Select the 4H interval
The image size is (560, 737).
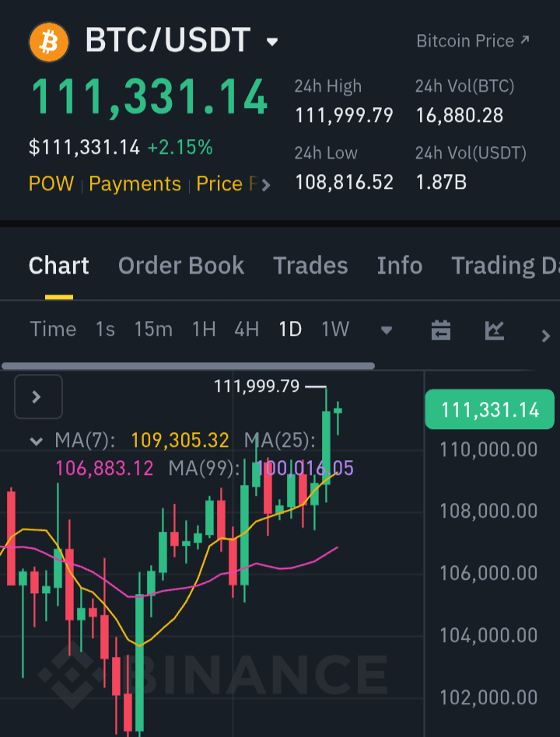click(247, 329)
